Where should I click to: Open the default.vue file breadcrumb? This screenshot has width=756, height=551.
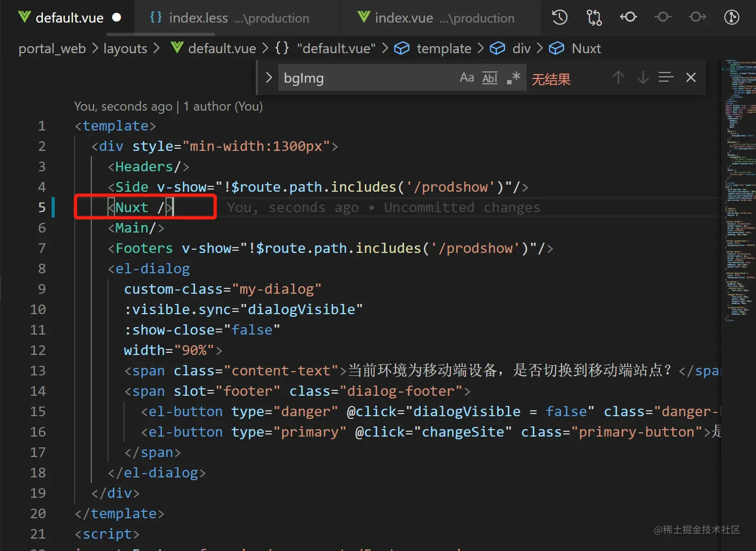[222, 48]
